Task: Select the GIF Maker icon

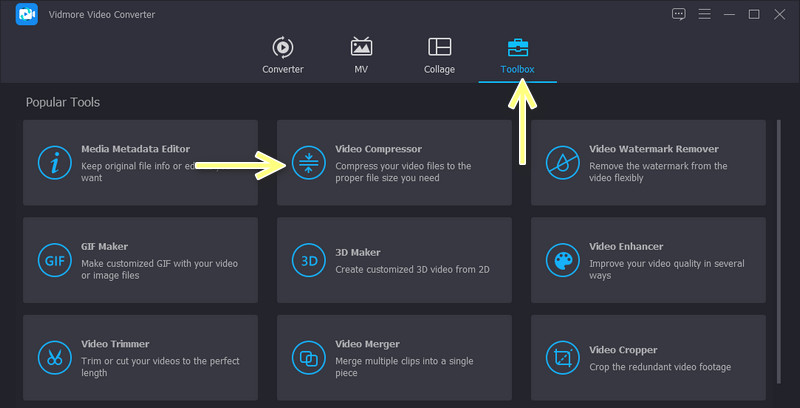Action: [x=54, y=260]
